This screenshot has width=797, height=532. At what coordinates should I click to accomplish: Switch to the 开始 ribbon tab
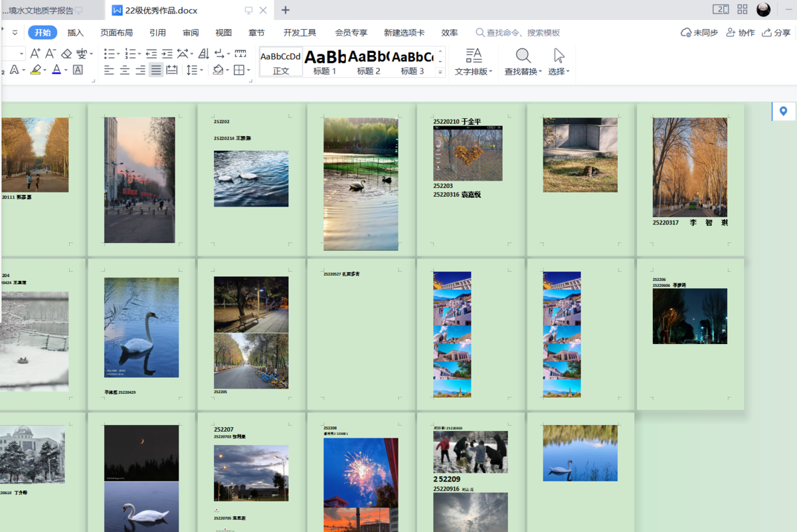(43, 33)
